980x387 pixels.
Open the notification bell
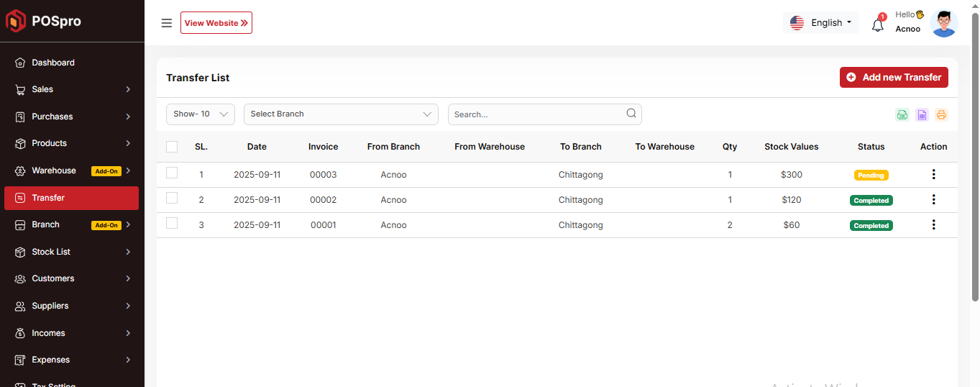point(877,24)
